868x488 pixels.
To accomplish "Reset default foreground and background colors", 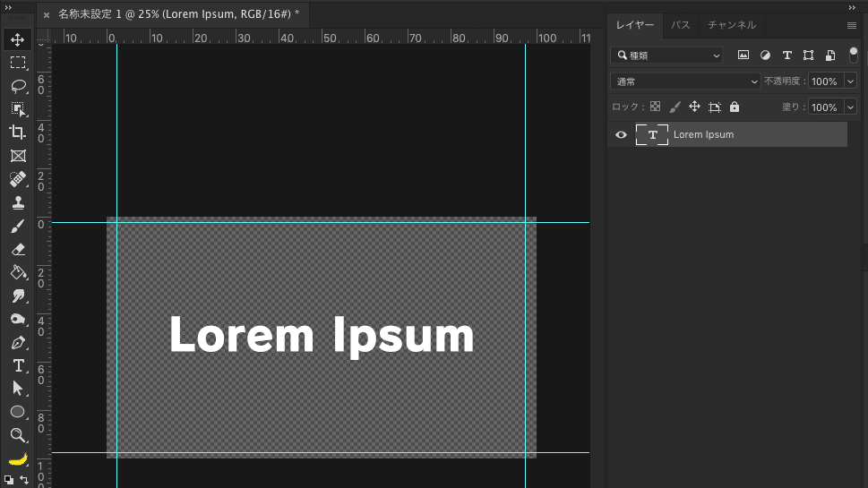I will click(x=8, y=480).
